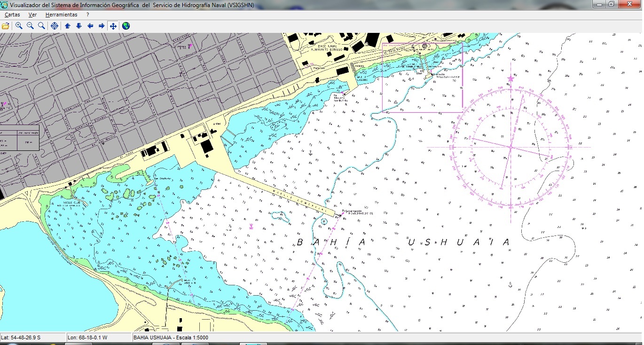The width and height of the screenshot is (644, 345).
Task: Toggle the four-way pan move tool
Action: [113, 26]
